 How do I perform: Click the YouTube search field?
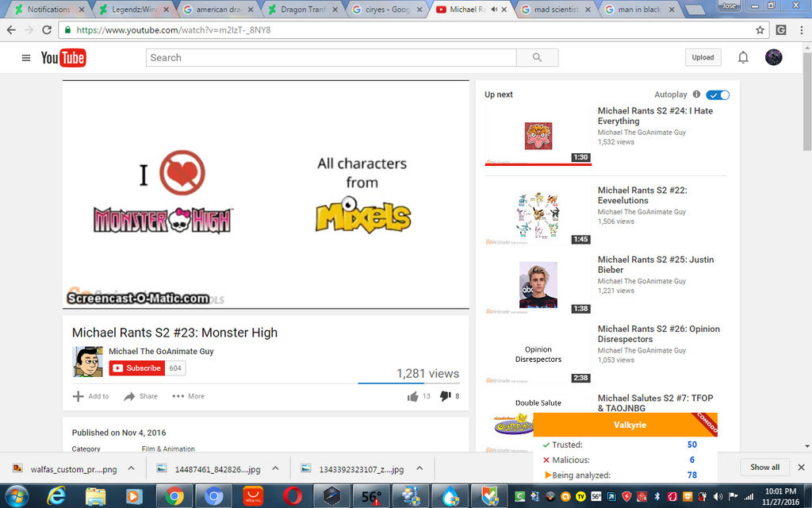click(x=331, y=57)
